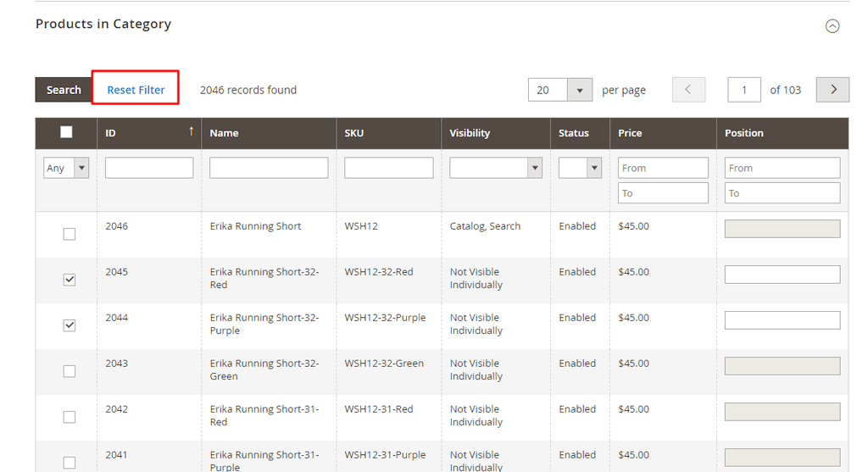This screenshot has height=472, width=868.
Task: Click the 'Products in Category' heading
Action: (x=103, y=24)
